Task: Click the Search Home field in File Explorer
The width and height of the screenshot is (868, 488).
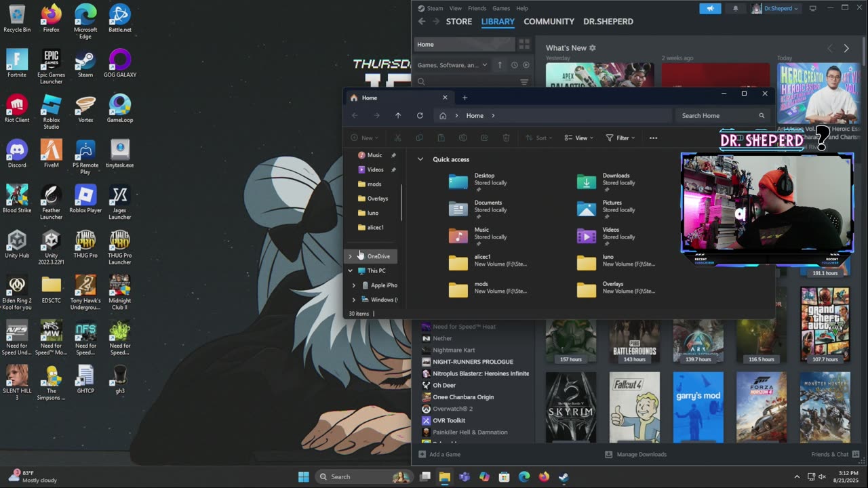Action: tap(723, 115)
